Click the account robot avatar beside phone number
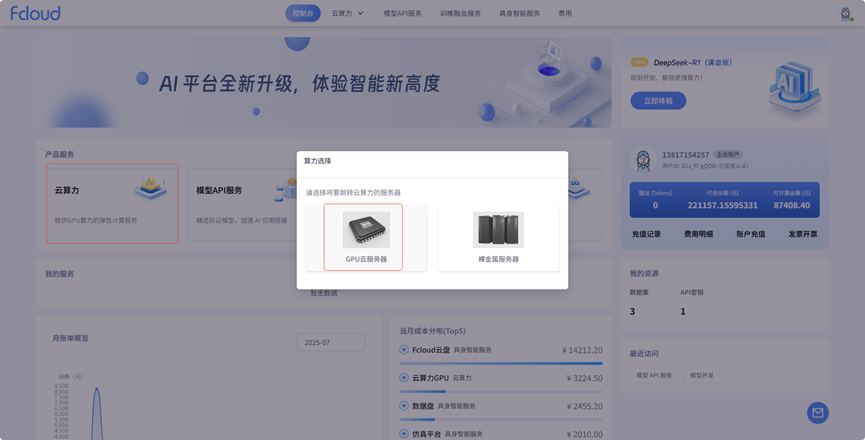 pos(643,161)
